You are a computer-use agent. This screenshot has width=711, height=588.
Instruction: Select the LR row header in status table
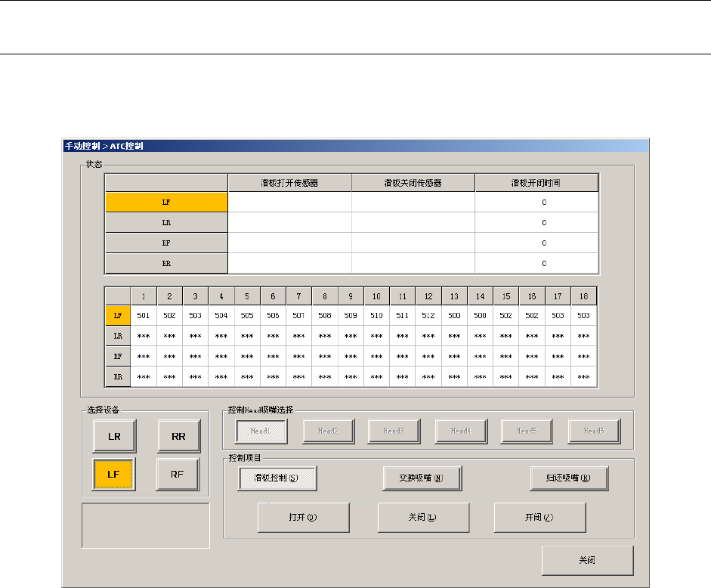pyautogui.click(x=166, y=223)
